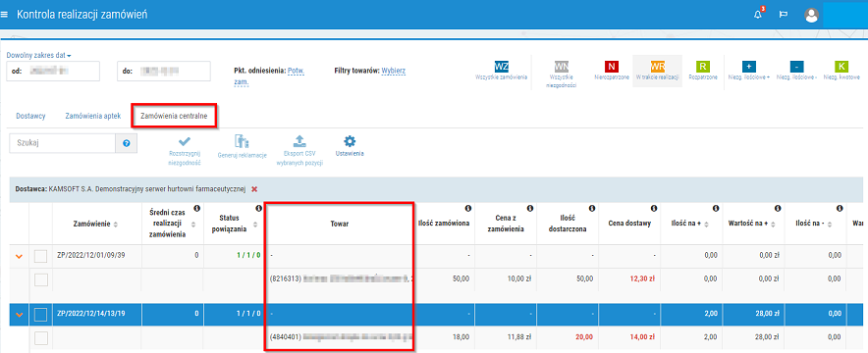Click the red 20,00 delivered quantity
Screen dimensions: 868x353
[x=584, y=337]
